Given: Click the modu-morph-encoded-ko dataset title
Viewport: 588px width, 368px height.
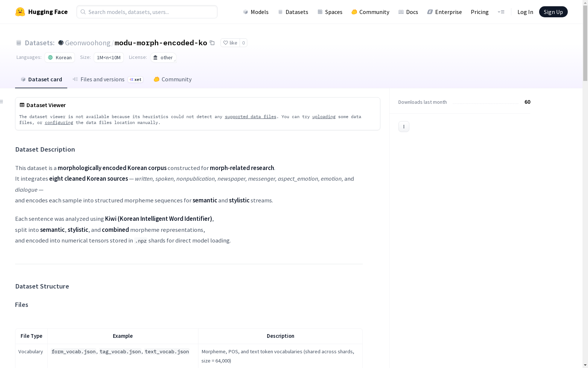Looking at the screenshot, I should (161, 43).
